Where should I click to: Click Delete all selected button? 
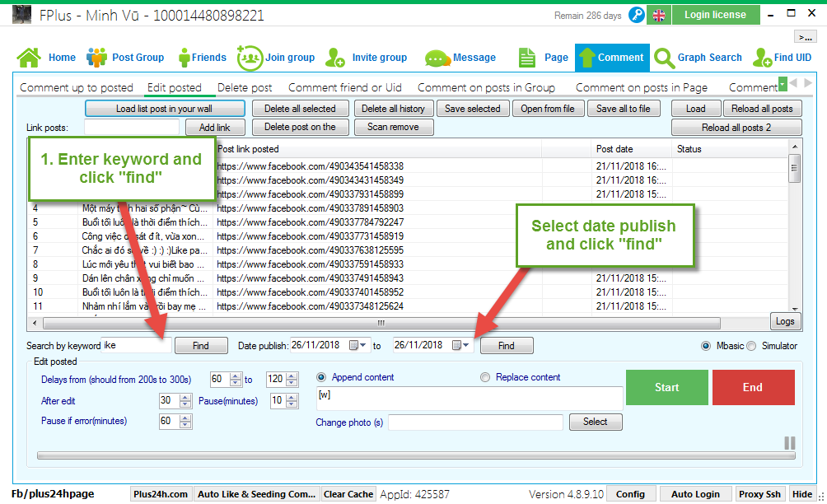(300, 109)
